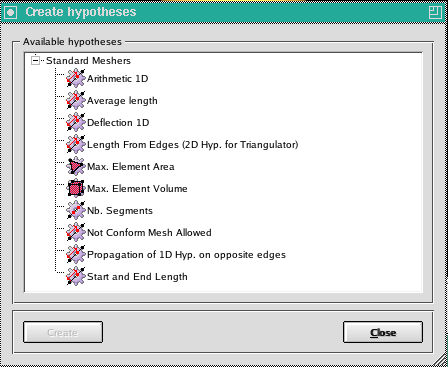
Task: Select the Standard Meshers group label
Action: [x=88, y=61]
